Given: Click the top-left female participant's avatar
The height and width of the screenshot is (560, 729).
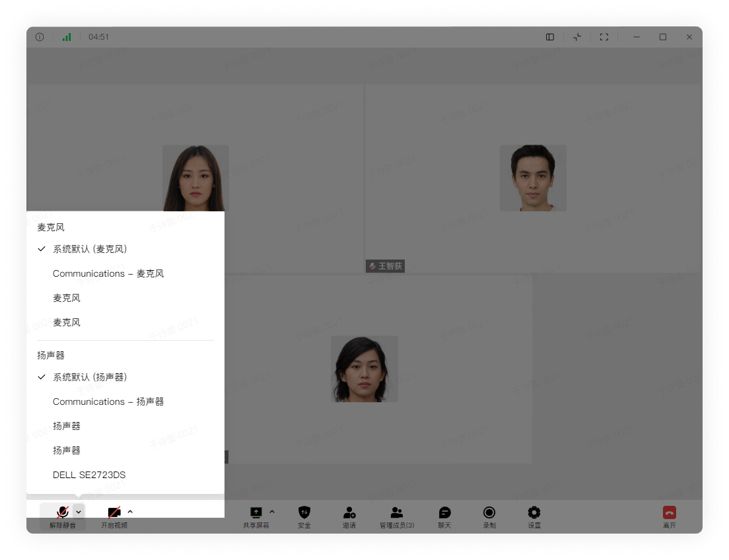Looking at the screenshot, I should pyautogui.click(x=195, y=178).
